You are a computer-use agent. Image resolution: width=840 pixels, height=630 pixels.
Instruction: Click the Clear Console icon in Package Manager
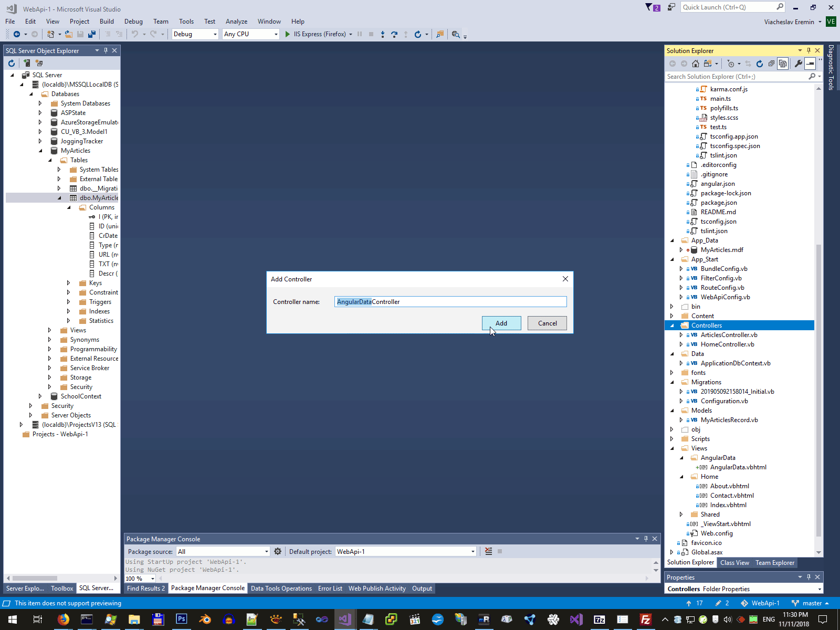[x=489, y=551]
